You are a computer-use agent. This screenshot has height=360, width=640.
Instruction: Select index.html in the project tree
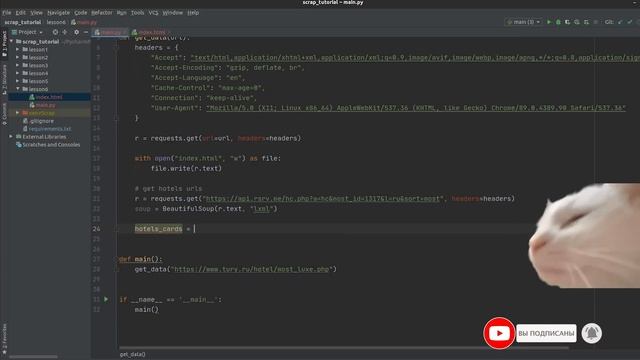point(49,97)
